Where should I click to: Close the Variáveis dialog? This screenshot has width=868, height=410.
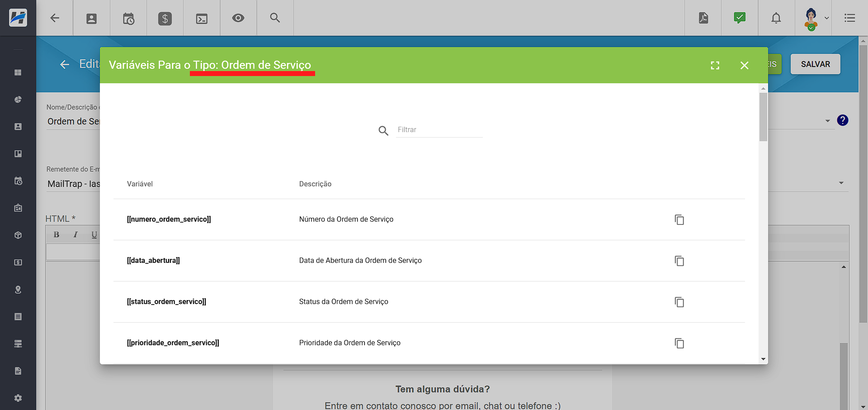(745, 65)
